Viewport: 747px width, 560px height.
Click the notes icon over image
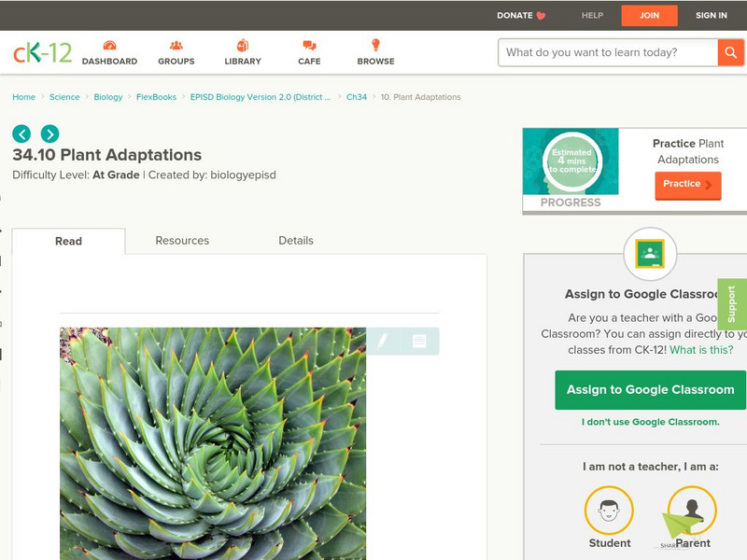419,341
